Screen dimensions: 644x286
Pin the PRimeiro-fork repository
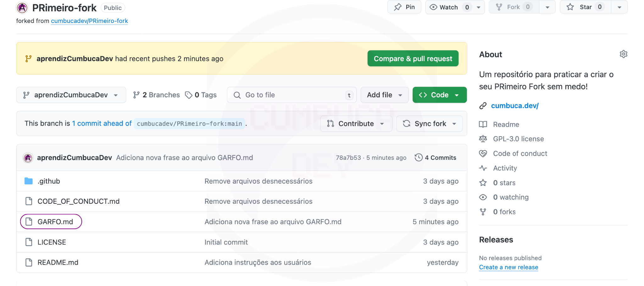coord(404,7)
